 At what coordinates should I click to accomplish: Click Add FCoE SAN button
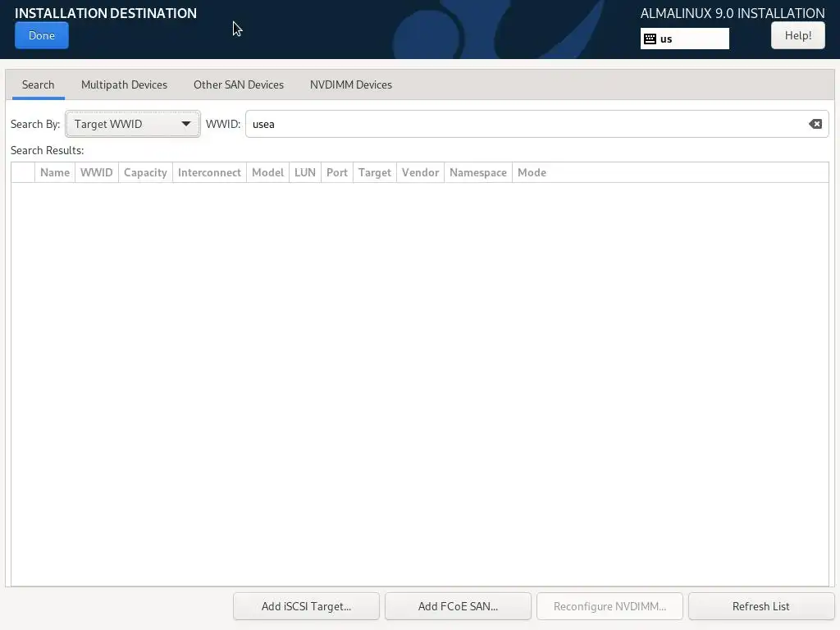pyautogui.click(x=458, y=606)
